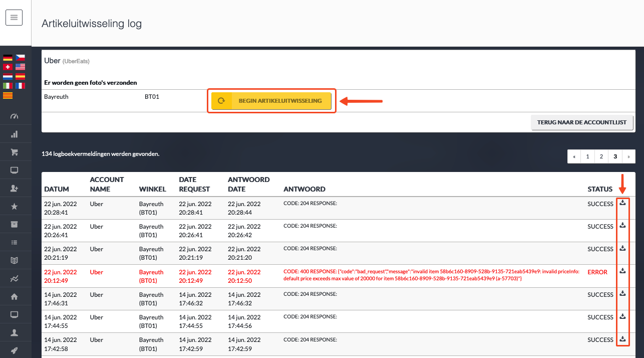Click SUCCESS status in 20:28:41 row
644x358 pixels.
600,204
